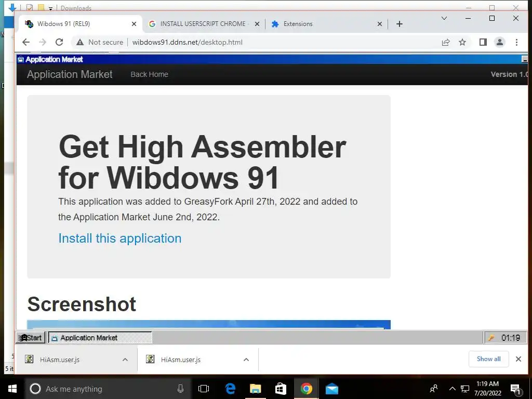Open the Windows Start menu

pos(12,389)
